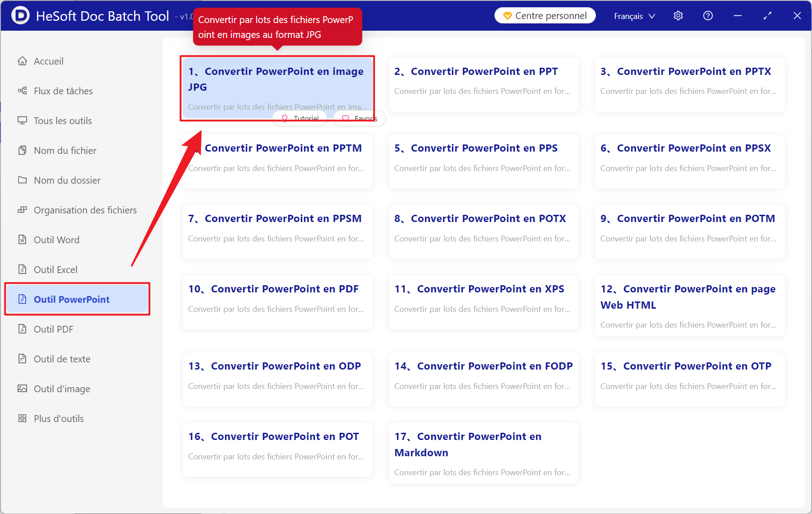This screenshot has height=514, width=812.
Task: Open Convertir PowerPoint en FODP
Action: point(484,379)
